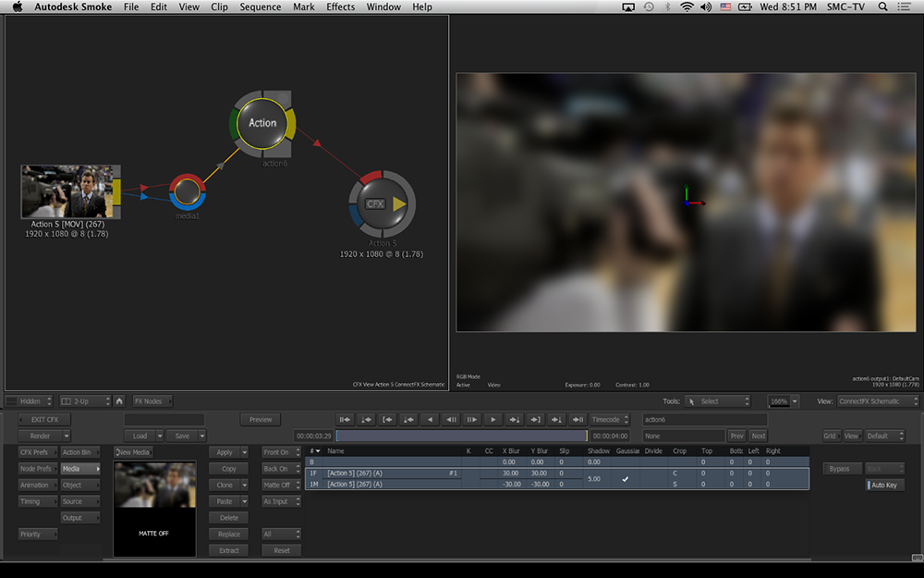The height and width of the screenshot is (578, 924).
Task: Click the Preview button
Action: [x=260, y=420]
